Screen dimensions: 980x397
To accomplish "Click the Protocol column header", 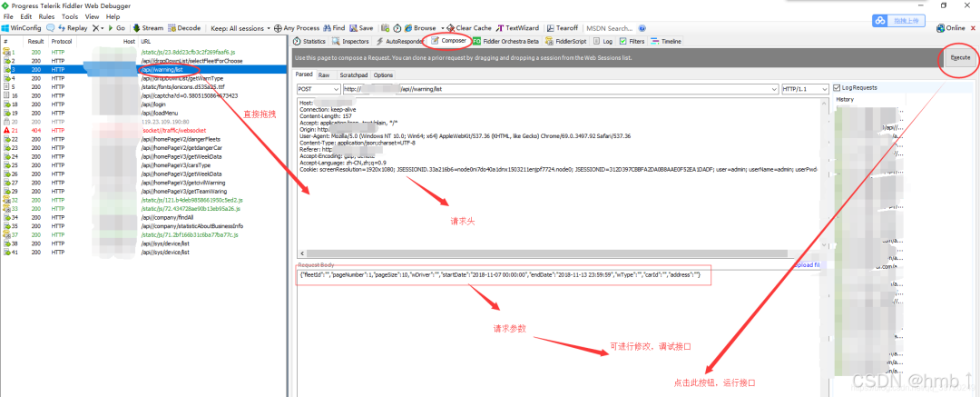I will point(62,41).
